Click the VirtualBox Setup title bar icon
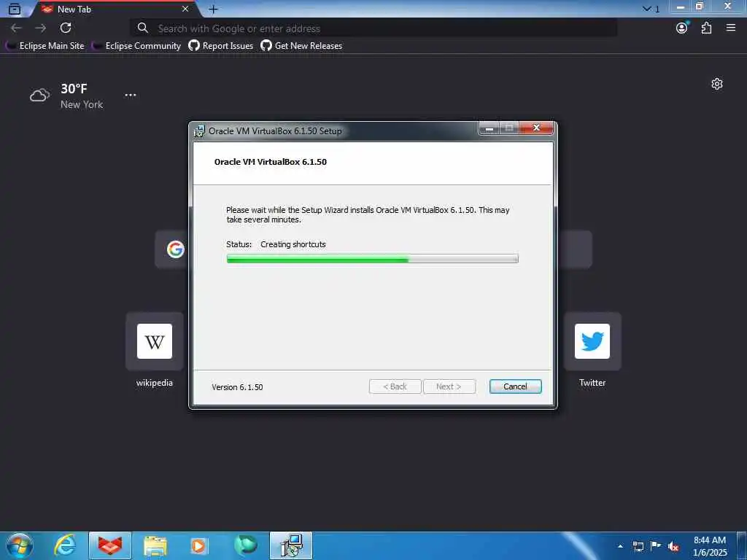 [199, 131]
